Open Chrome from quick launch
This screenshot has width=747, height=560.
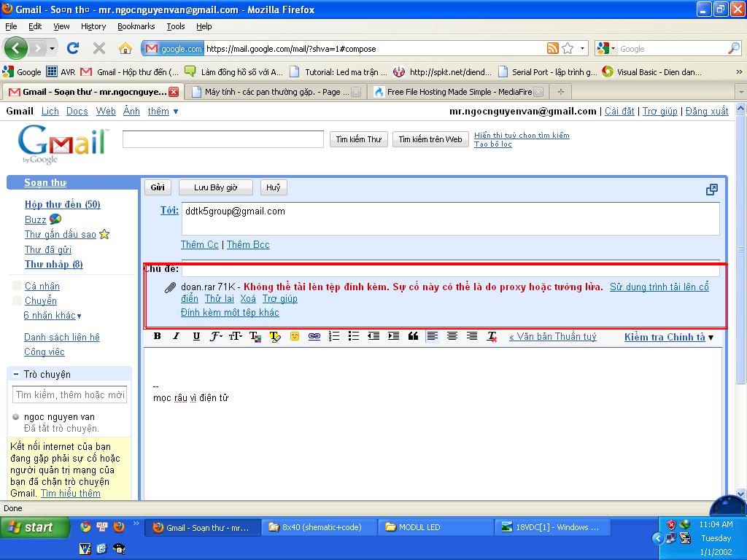click(86, 526)
